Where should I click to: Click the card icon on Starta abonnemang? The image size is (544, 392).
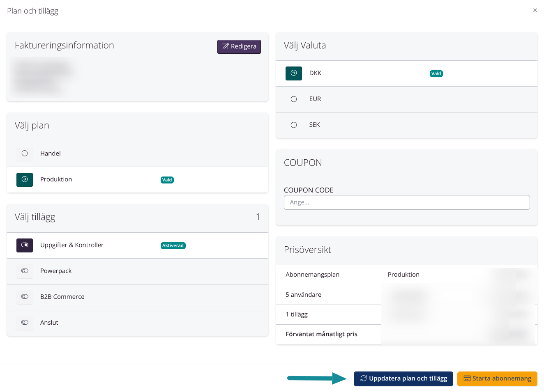pyautogui.click(x=467, y=378)
